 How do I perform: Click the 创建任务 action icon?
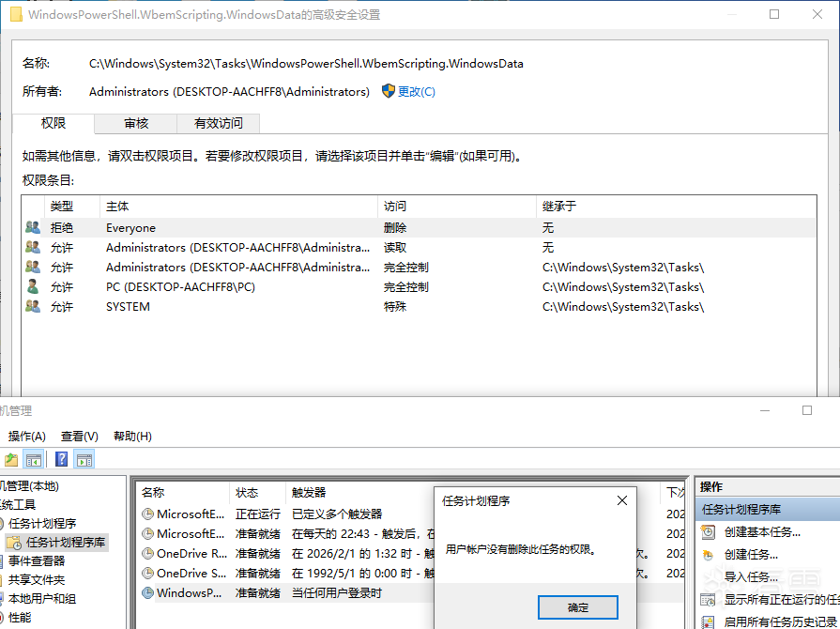coord(709,555)
